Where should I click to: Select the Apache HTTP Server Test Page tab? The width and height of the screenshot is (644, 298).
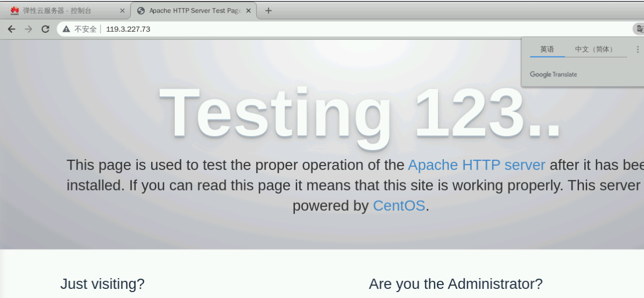point(194,11)
